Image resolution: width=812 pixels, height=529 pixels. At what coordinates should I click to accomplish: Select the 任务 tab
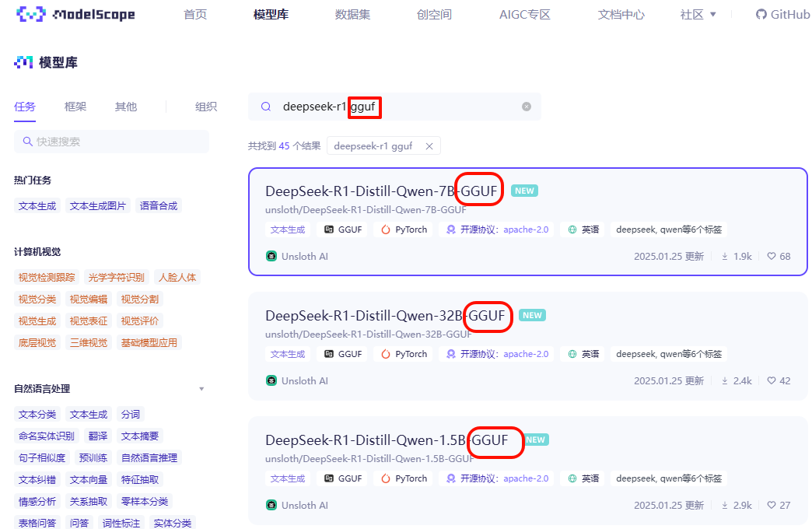coord(25,107)
